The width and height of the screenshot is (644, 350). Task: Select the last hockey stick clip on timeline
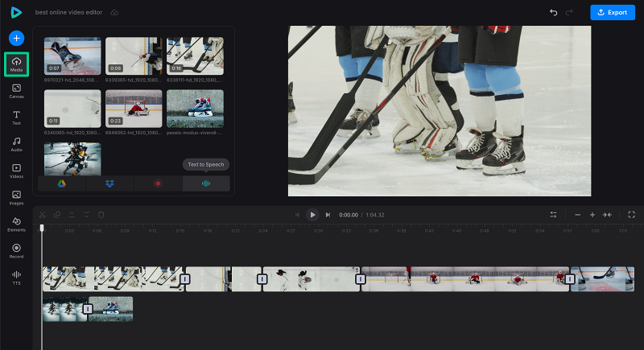pyautogui.click(x=602, y=279)
